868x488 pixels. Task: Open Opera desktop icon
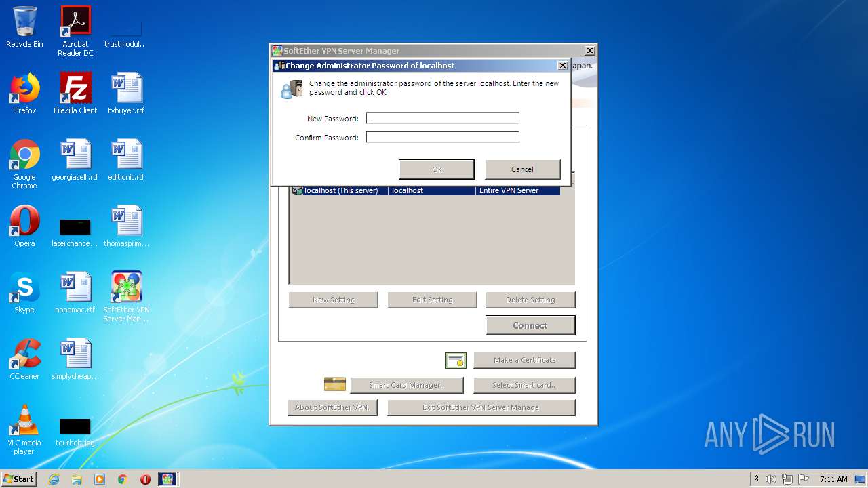click(24, 226)
